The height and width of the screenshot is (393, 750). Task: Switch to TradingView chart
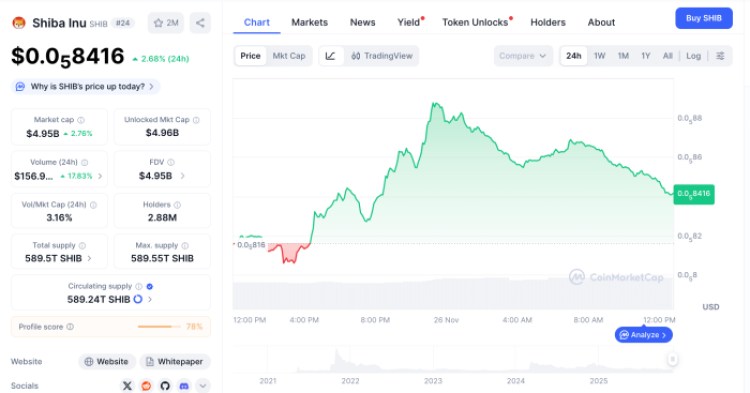[x=382, y=56]
